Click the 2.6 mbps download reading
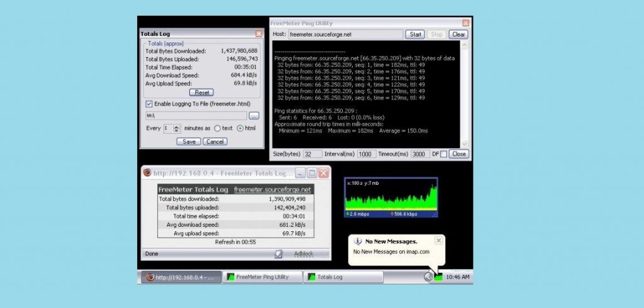 coord(359,214)
